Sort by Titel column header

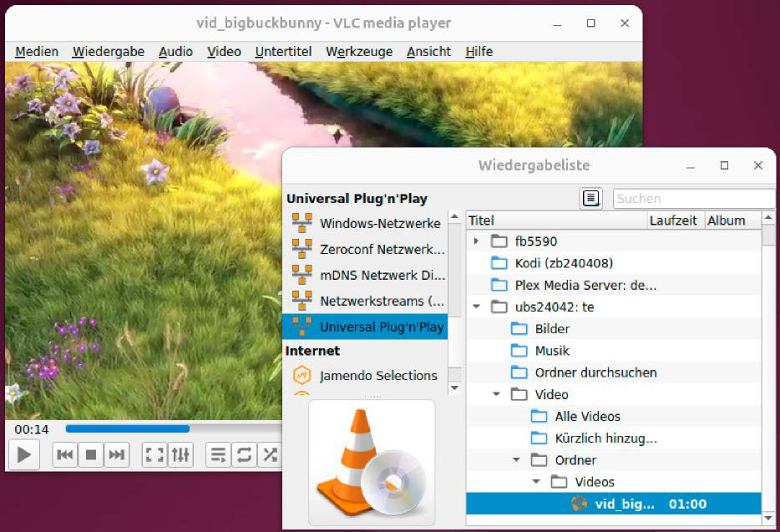[x=557, y=220]
